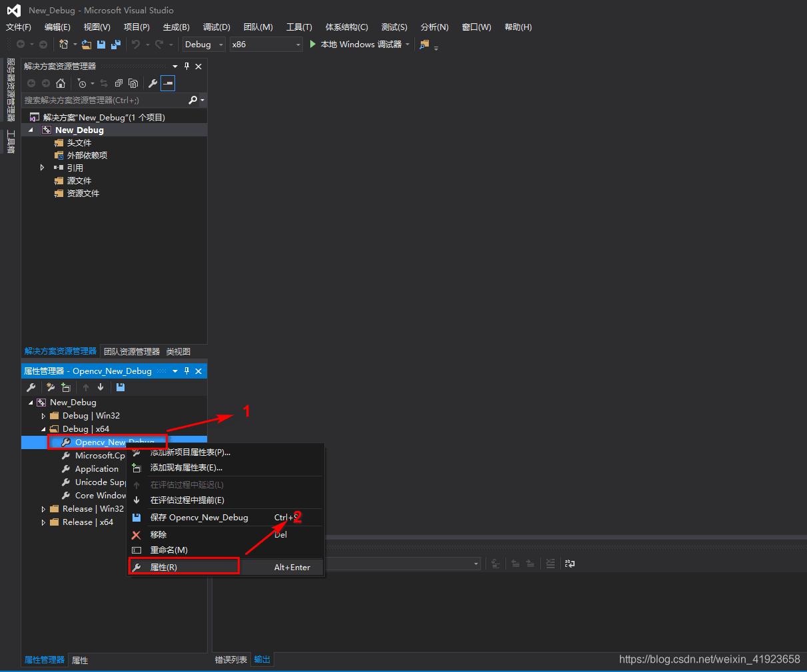Open the 生成(B) menu
Screen dimensions: 807x672
coord(176,27)
